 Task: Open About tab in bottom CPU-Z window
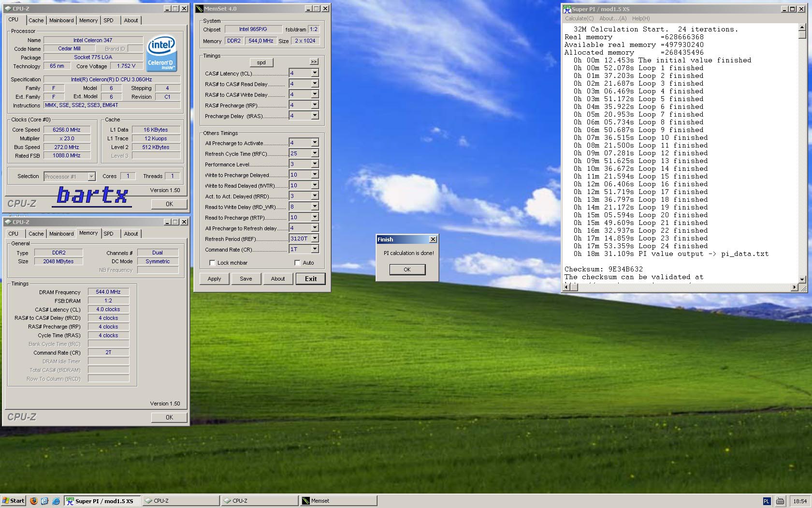point(131,234)
